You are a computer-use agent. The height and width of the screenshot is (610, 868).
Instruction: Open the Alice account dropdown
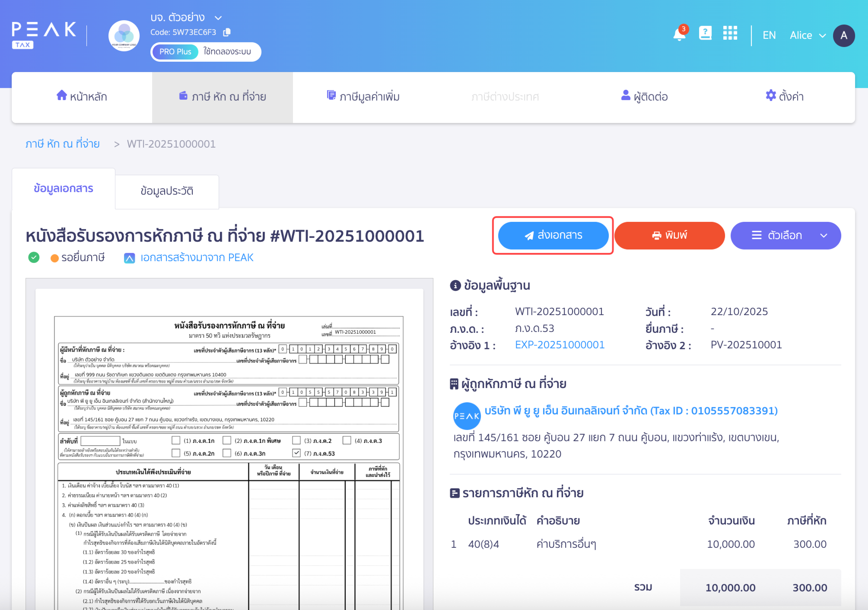[x=807, y=35]
